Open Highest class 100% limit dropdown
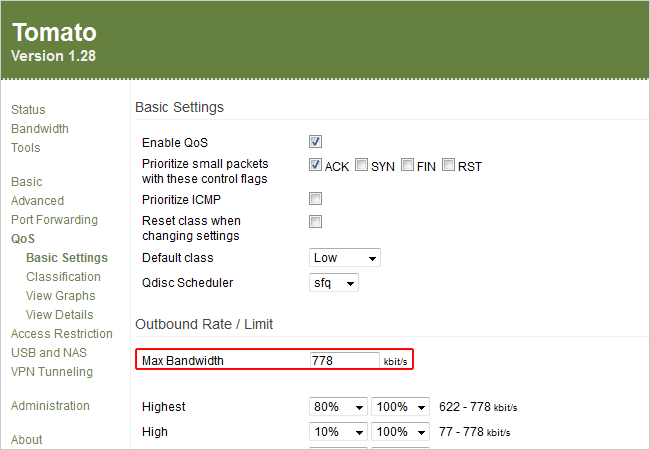Screen dimensions: 650x450 click(400, 407)
